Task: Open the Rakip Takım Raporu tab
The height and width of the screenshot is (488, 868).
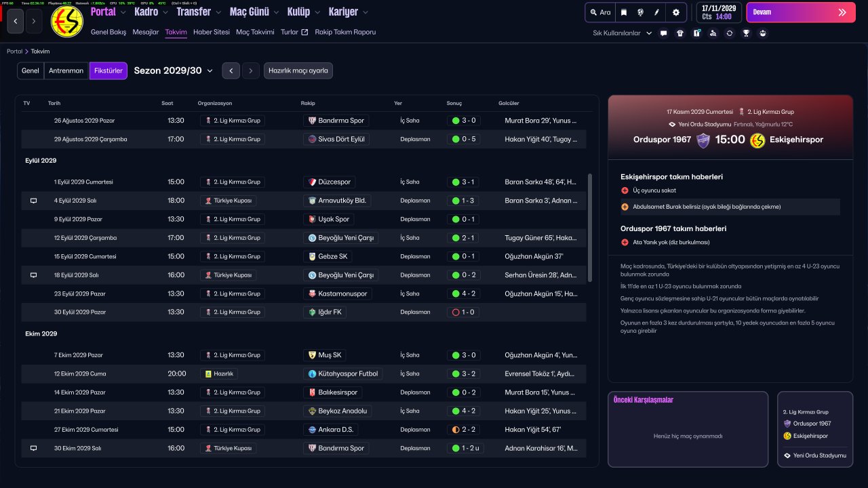Action: tap(345, 32)
